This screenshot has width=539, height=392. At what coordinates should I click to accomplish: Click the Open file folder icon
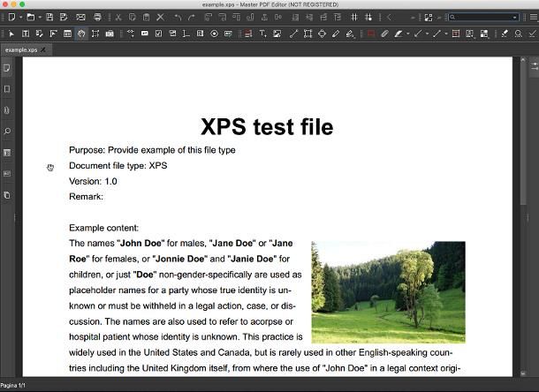coord(31,17)
